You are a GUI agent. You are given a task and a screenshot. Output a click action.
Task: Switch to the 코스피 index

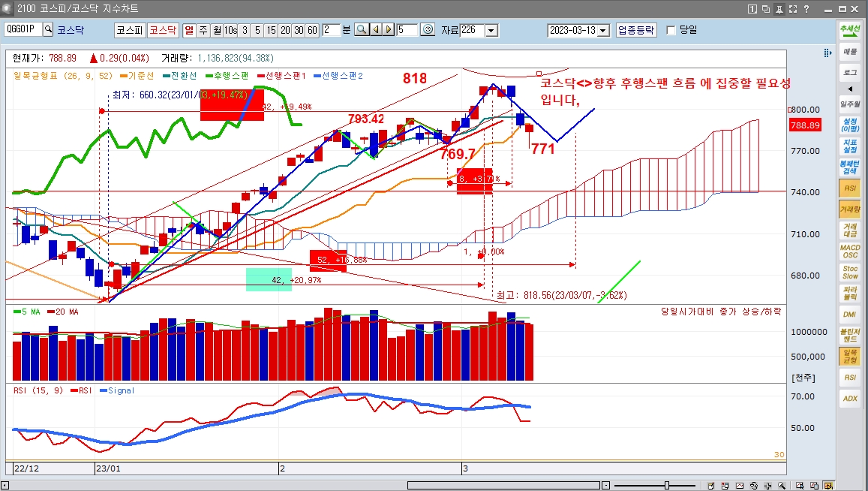pos(130,30)
